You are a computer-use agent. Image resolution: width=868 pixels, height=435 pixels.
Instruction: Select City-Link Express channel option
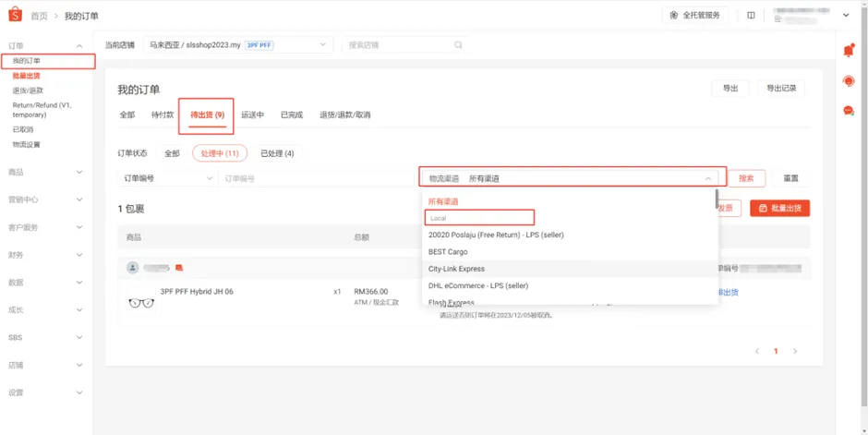pos(569,269)
